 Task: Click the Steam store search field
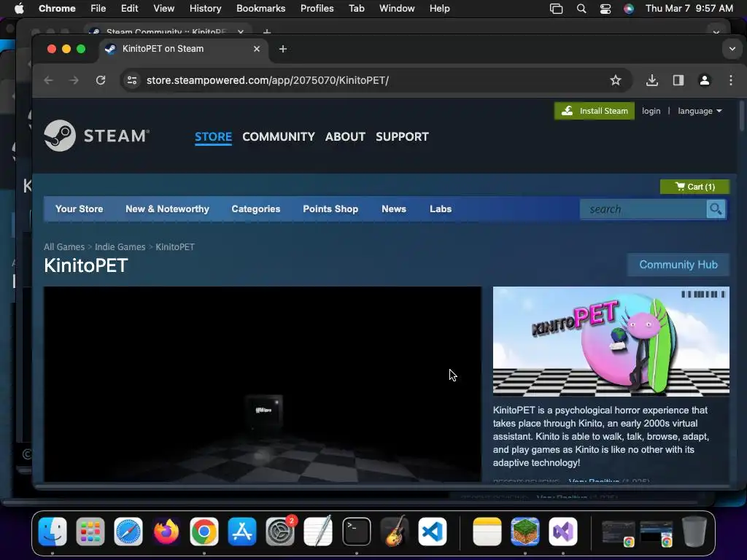[x=643, y=209]
